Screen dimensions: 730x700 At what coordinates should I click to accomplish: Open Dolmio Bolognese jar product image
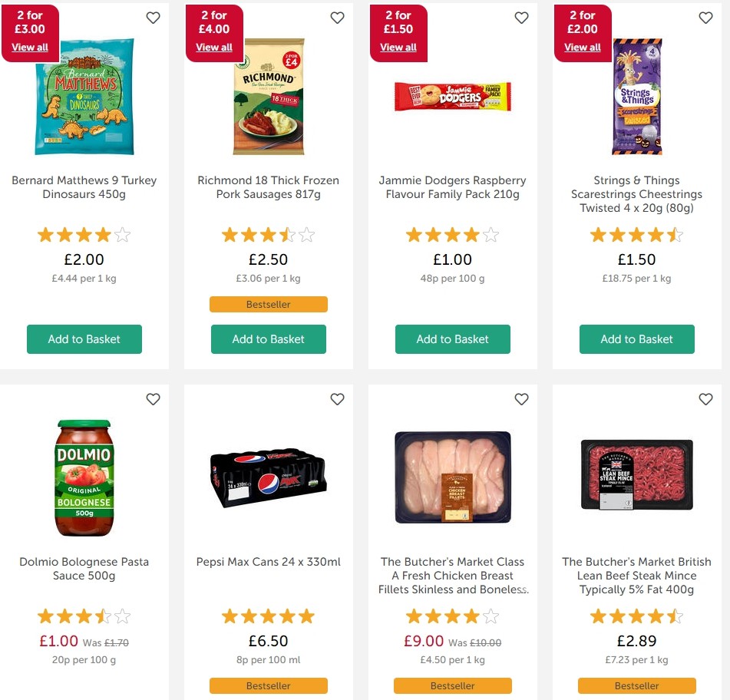click(x=84, y=478)
